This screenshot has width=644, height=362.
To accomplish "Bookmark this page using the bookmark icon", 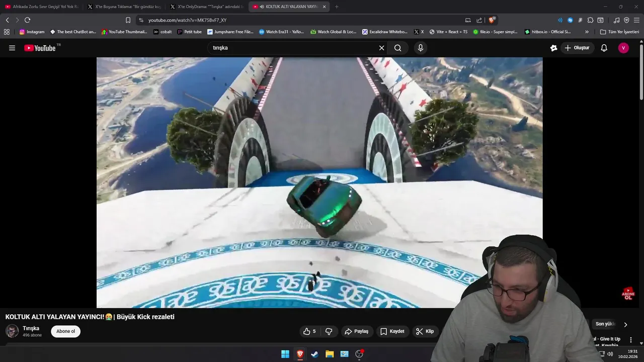I will [128, 20].
